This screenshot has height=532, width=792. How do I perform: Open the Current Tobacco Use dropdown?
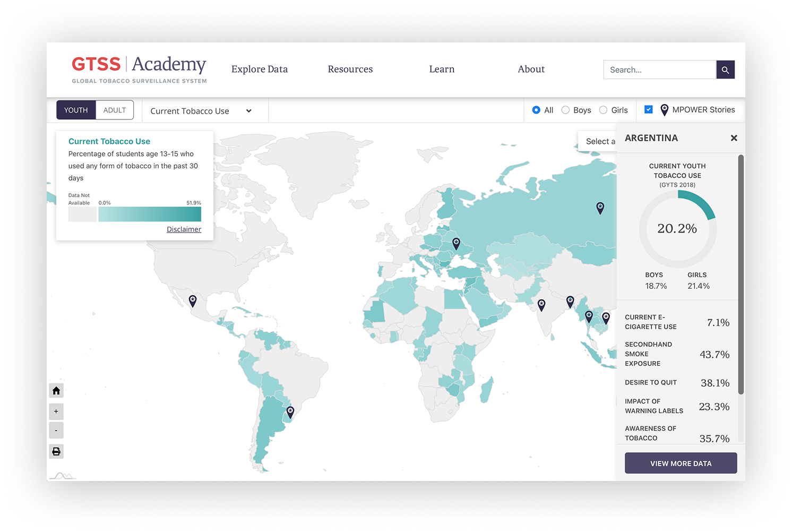(201, 111)
